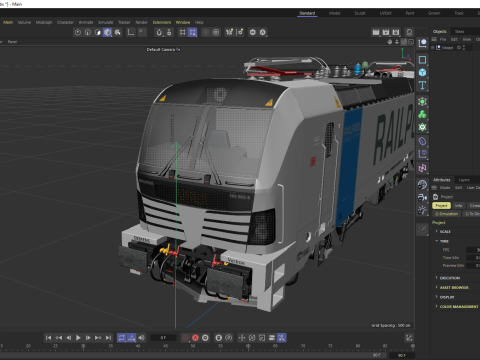The image size is (480, 360).
Task: Toggle the highlighted snap grid button
Action: (x=192, y=32)
